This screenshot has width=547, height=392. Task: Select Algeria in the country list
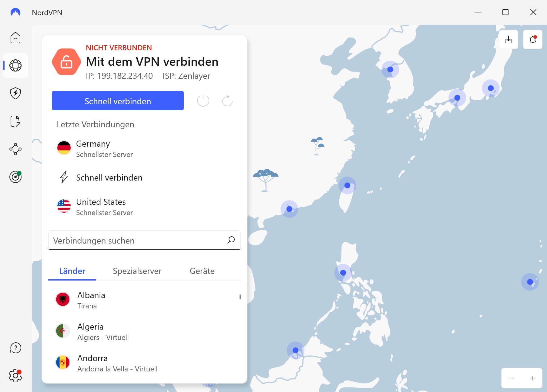[x=144, y=332]
